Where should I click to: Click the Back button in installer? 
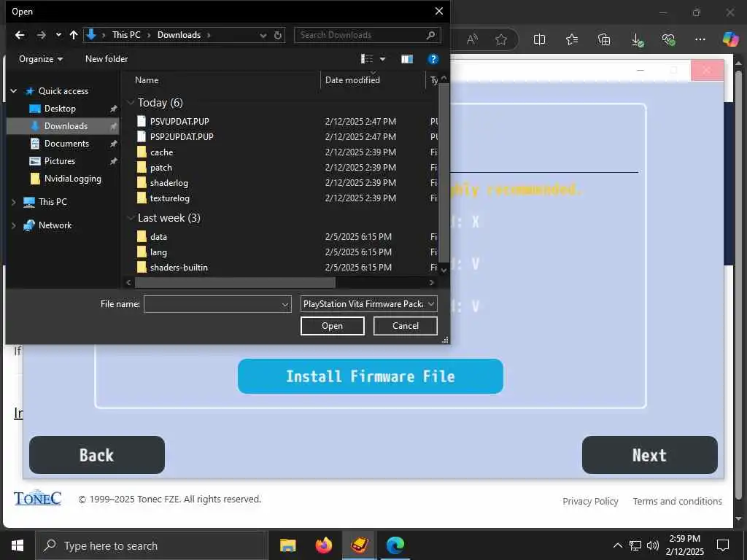[x=97, y=455]
